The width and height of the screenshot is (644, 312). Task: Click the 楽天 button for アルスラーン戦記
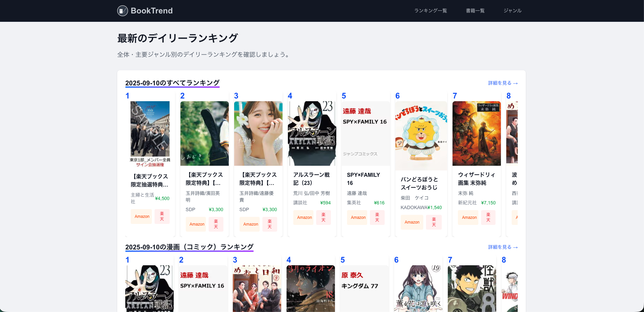[323, 218]
